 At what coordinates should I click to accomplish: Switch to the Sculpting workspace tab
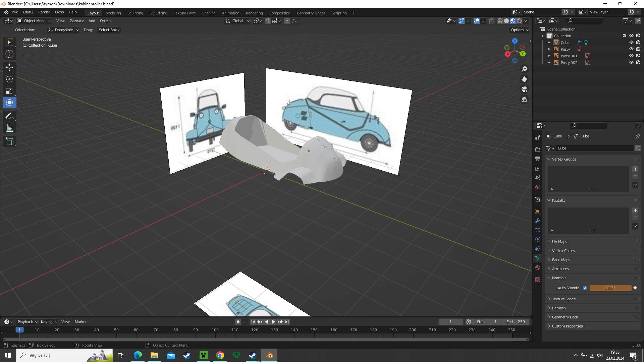pyautogui.click(x=135, y=13)
